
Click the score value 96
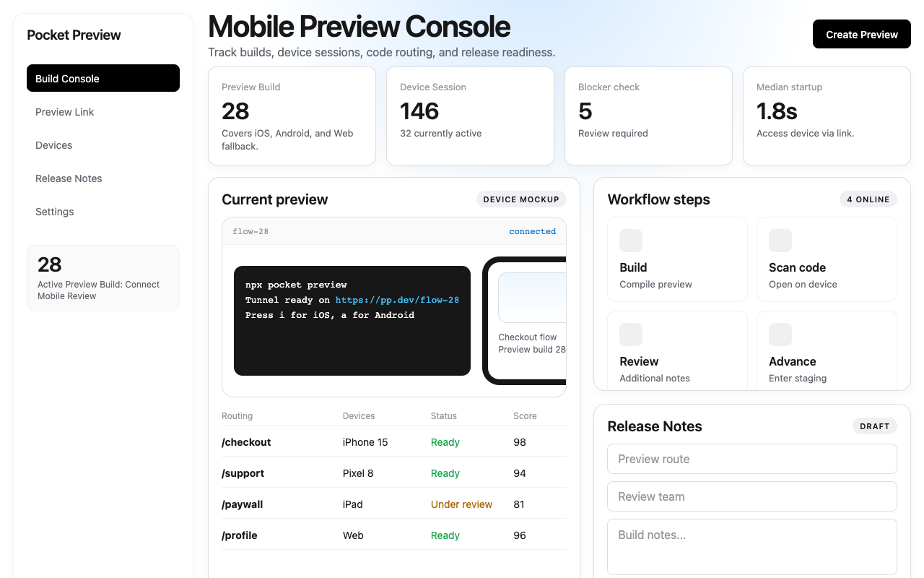click(520, 535)
